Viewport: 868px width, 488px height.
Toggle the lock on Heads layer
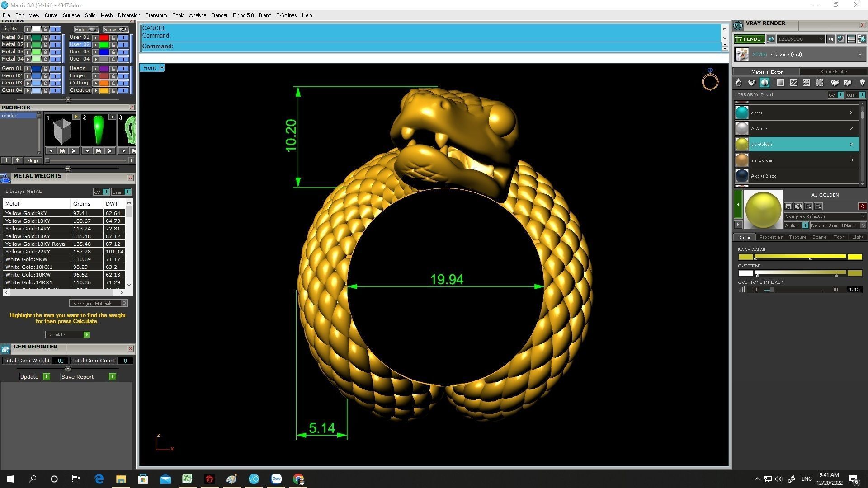(113, 69)
